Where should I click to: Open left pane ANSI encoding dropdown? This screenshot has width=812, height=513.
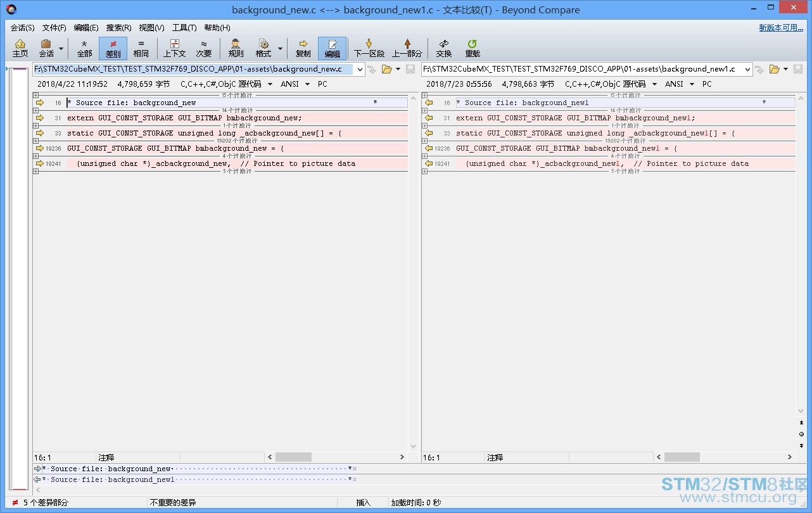[295, 84]
